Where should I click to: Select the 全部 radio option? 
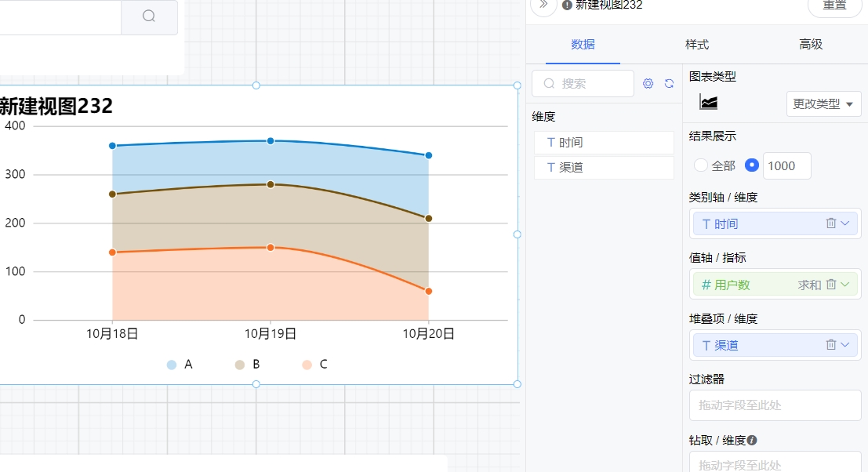click(701, 165)
